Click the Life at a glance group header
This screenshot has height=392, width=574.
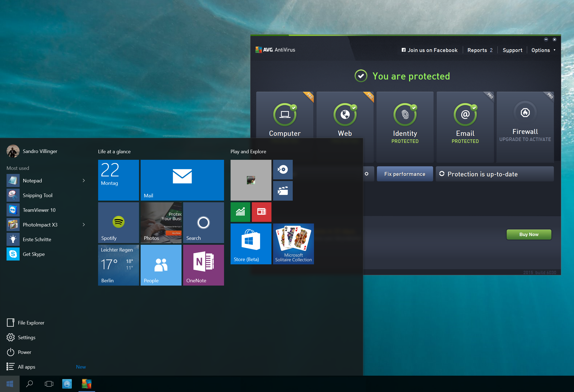[114, 151]
